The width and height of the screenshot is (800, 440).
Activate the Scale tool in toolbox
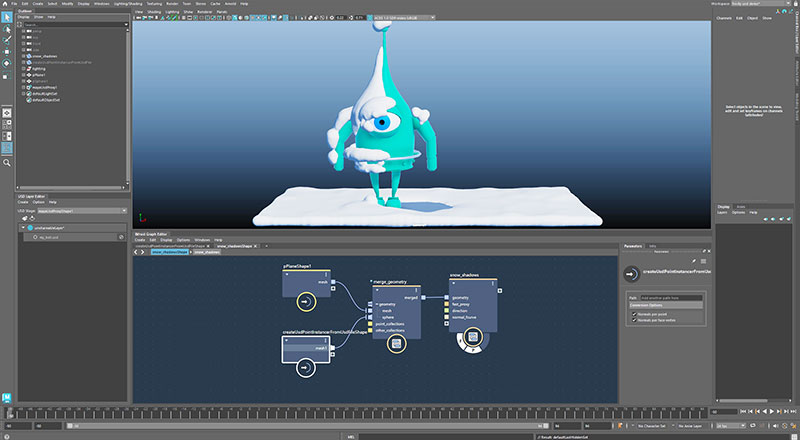point(7,76)
